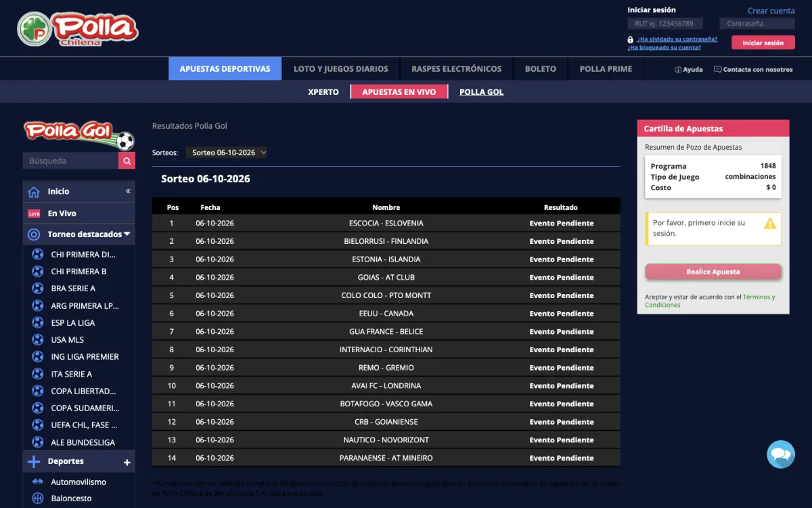Open the Ayuda help link
The height and width of the screenshot is (508, 812).
(689, 69)
